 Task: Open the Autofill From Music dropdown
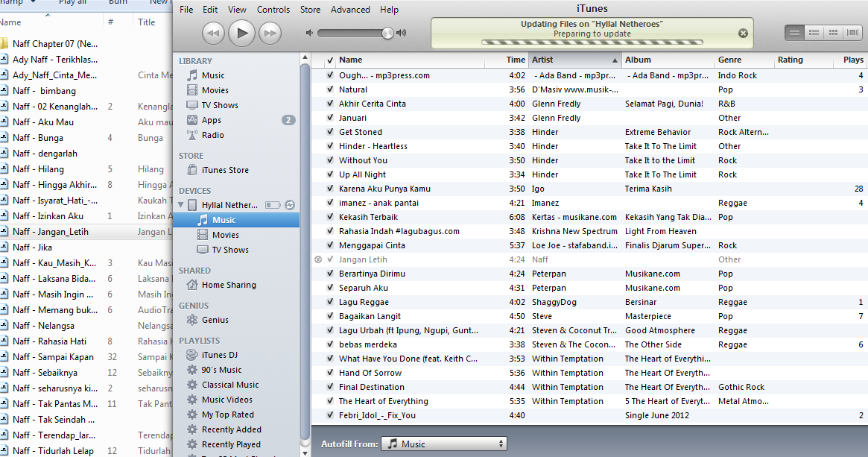tap(444, 444)
